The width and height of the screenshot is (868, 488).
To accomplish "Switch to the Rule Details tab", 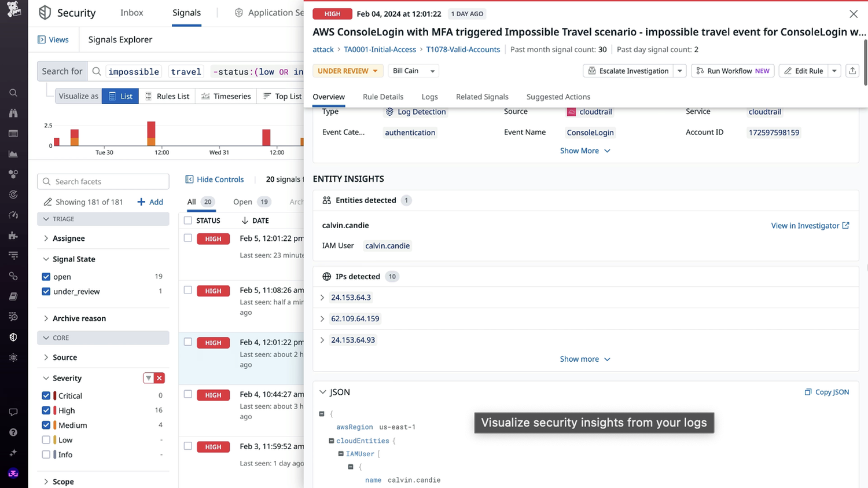I will [x=383, y=97].
